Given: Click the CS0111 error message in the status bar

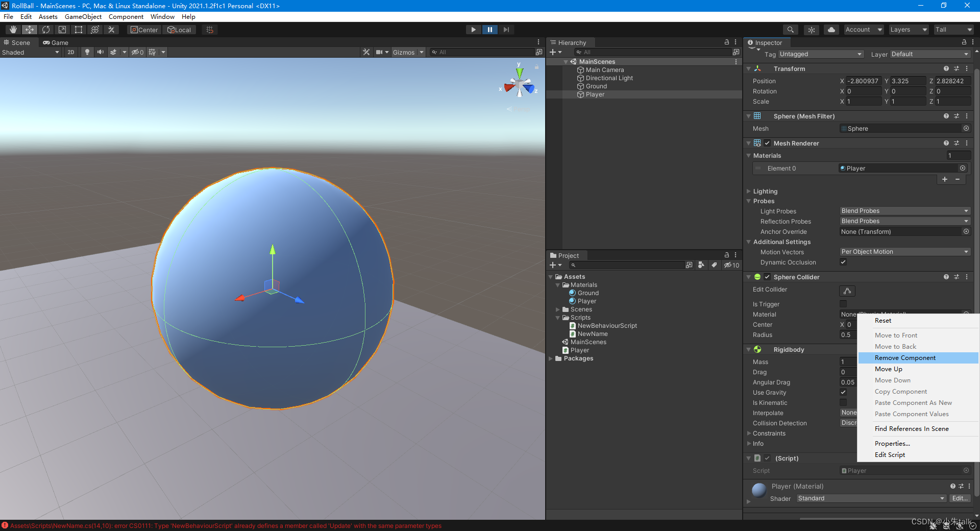Looking at the screenshot, I should click(225, 525).
